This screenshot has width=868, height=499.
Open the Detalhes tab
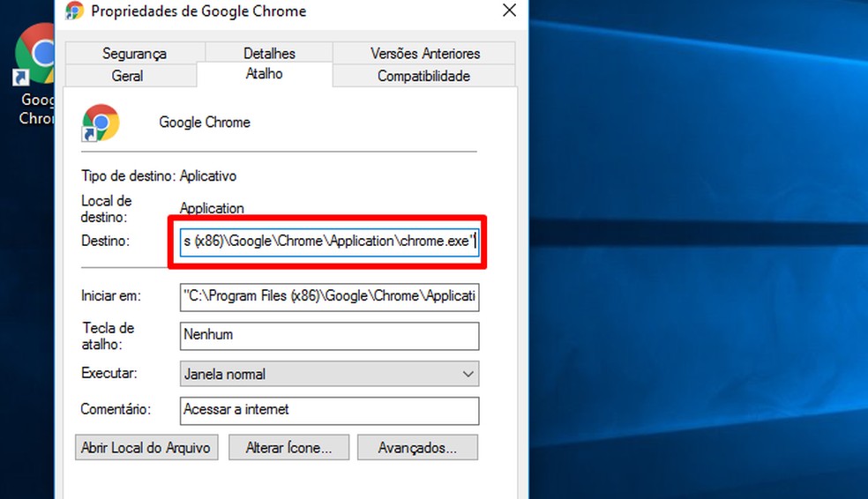[x=269, y=53]
